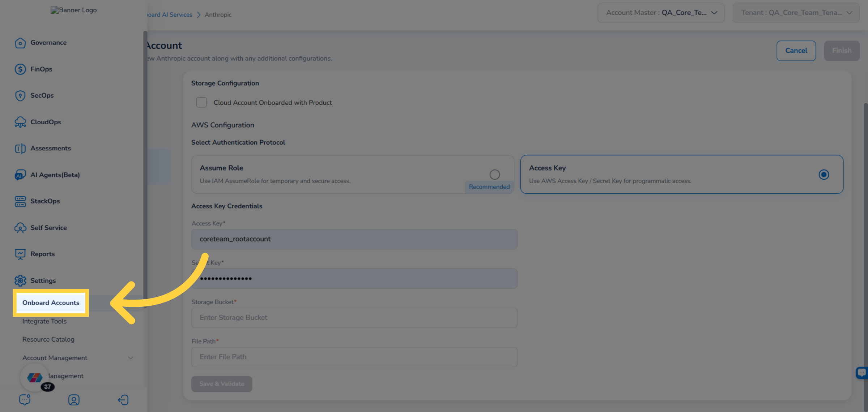Open the Tenant QA_Core_Team dropdown
Image resolution: width=868 pixels, height=412 pixels.
click(795, 12)
